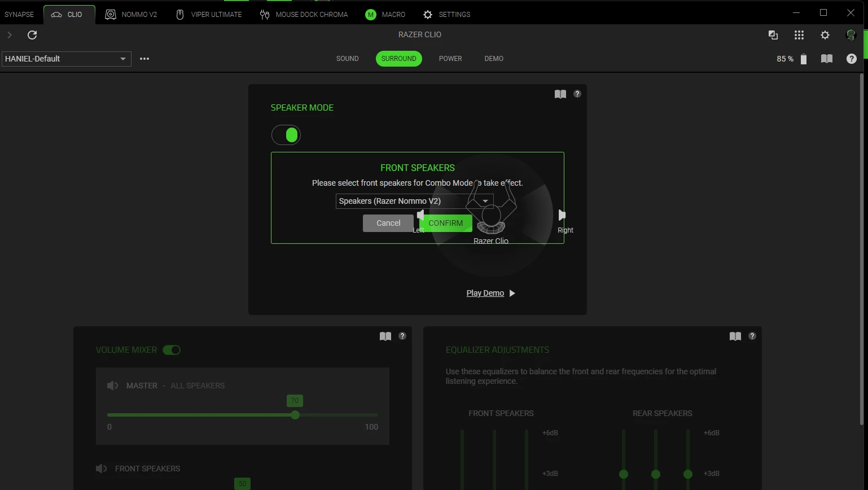
Task: Click the header help question mark
Action: tap(852, 59)
